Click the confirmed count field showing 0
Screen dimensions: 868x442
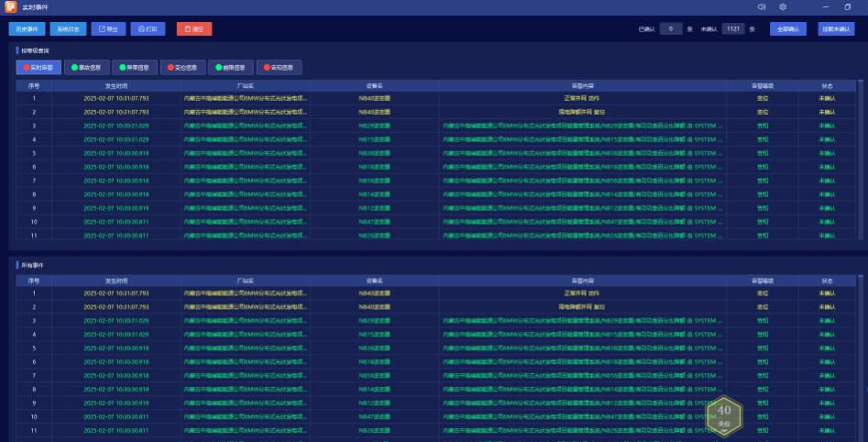tap(670, 28)
